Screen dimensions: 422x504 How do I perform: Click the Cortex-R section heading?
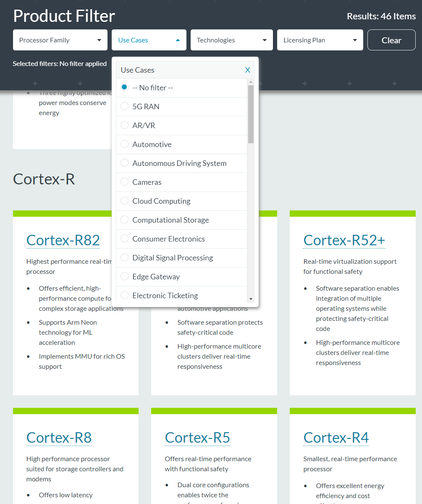[x=44, y=179]
